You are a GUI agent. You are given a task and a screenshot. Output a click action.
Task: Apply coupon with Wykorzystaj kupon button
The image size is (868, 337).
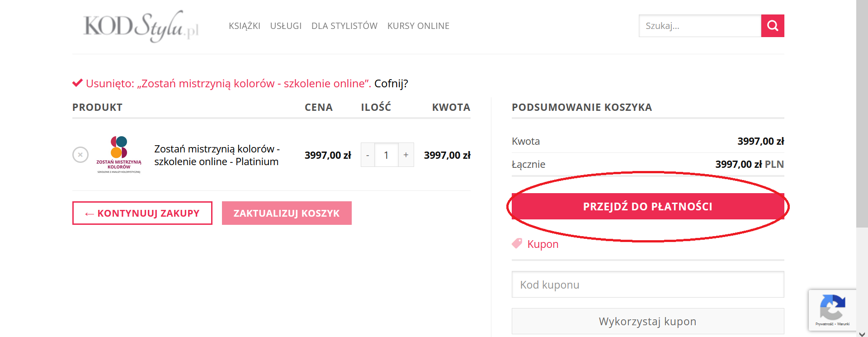(x=647, y=321)
